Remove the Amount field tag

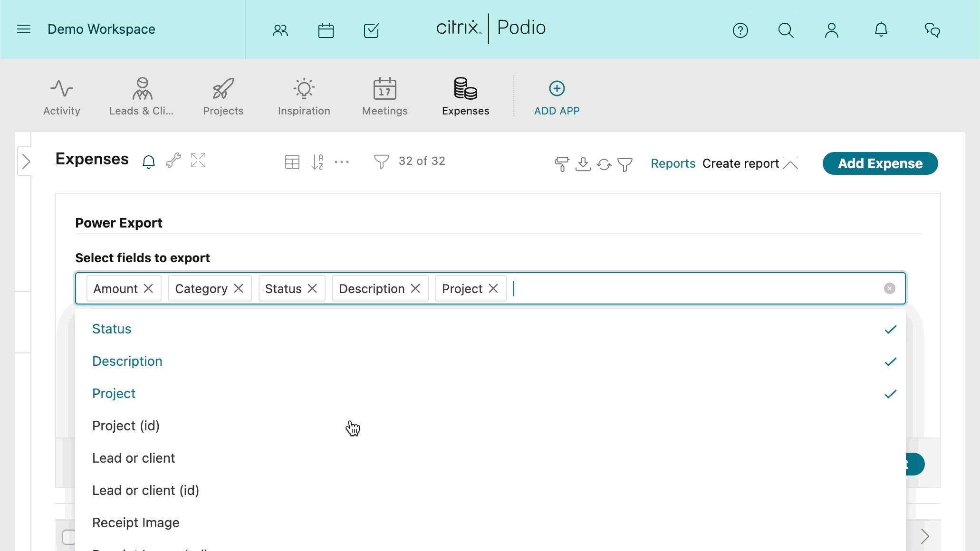(x=148, y=288)
